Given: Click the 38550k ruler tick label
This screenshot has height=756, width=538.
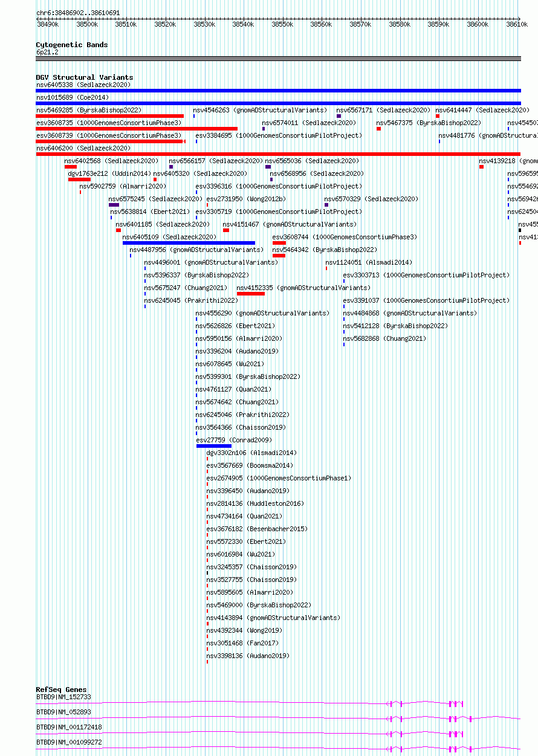Looking at the screenshot, I should click(x=282, y=24).
